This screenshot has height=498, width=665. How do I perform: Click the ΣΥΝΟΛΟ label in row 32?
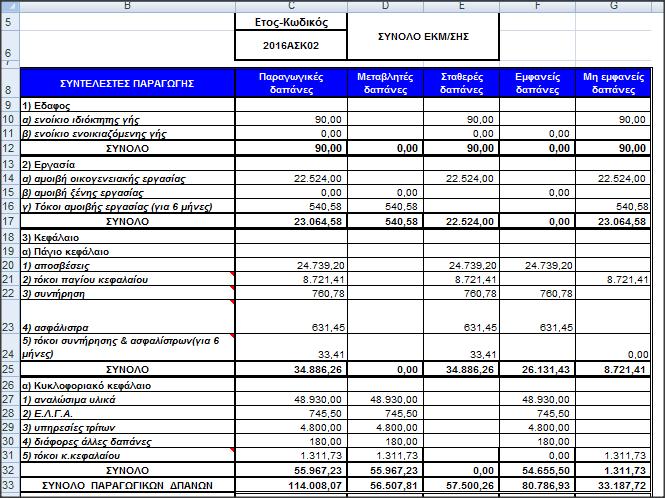click(x=127, y=470)
